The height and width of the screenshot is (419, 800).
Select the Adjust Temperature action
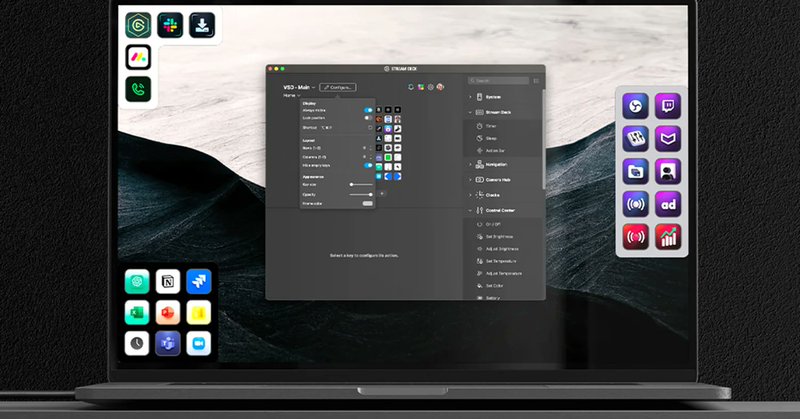coord(503,274)
